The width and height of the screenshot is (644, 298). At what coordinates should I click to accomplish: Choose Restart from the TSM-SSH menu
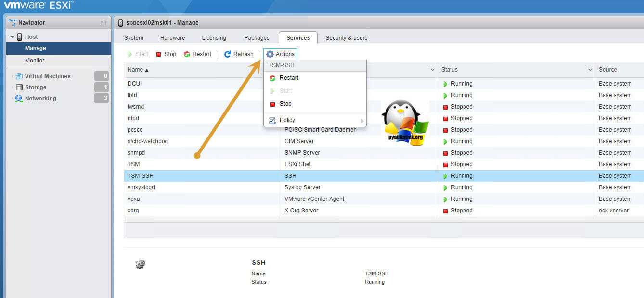289,78
